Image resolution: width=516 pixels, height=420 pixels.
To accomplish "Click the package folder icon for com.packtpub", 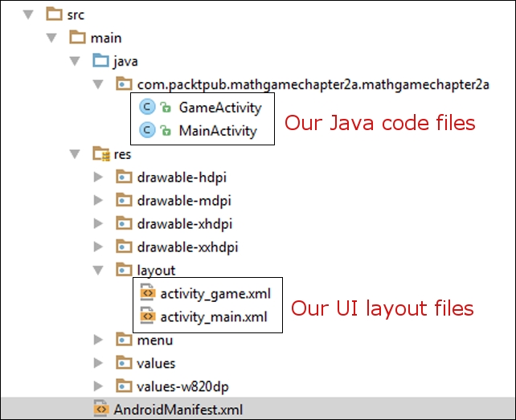I will tap(125, 84).
